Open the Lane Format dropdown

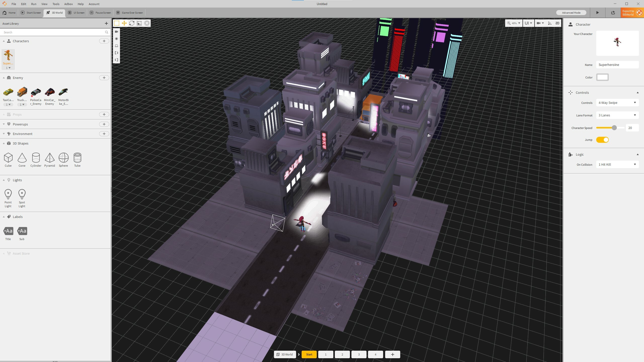[617, 115]
